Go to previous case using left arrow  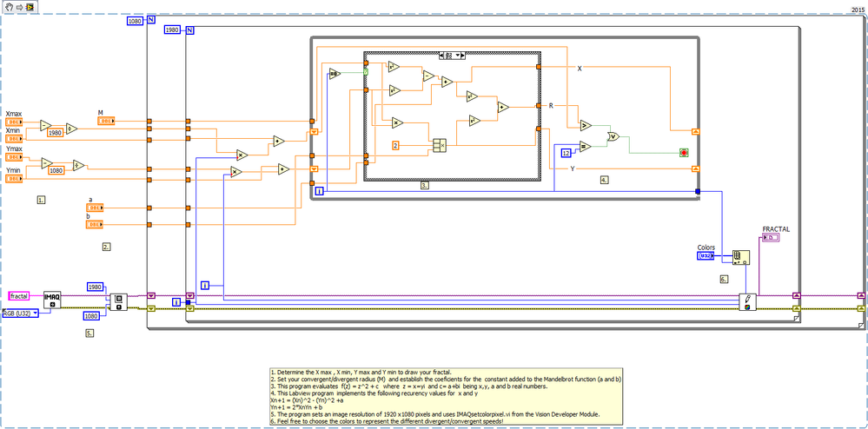tap(441, 56)
